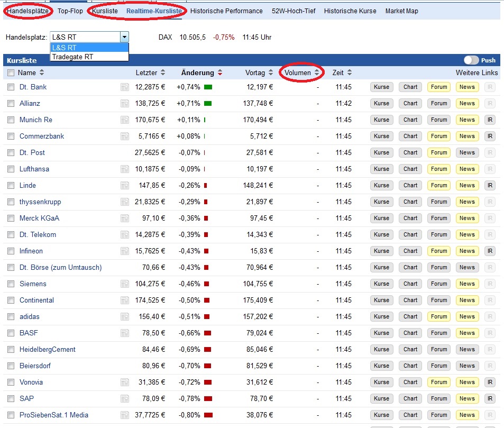The height and width of the screenshot is (428, 504).
Task: Sort table by Zeit column arrows
Action: click(350, 72)
